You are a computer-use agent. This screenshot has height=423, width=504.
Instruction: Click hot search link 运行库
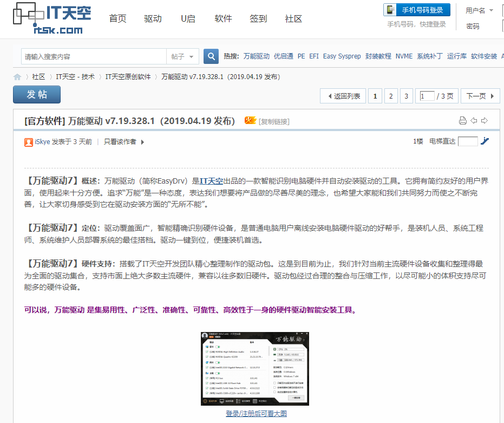click(457, 56)
